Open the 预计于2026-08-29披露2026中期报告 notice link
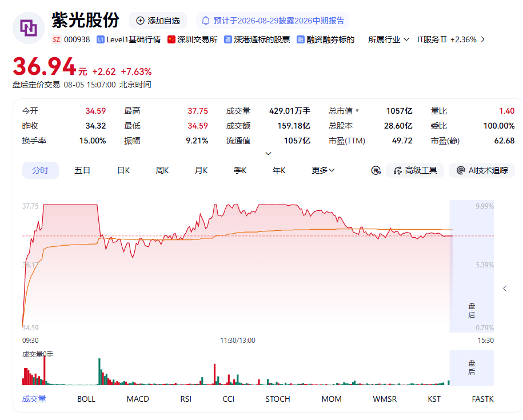This screenshot has height=420, width=523. point(273,21)
